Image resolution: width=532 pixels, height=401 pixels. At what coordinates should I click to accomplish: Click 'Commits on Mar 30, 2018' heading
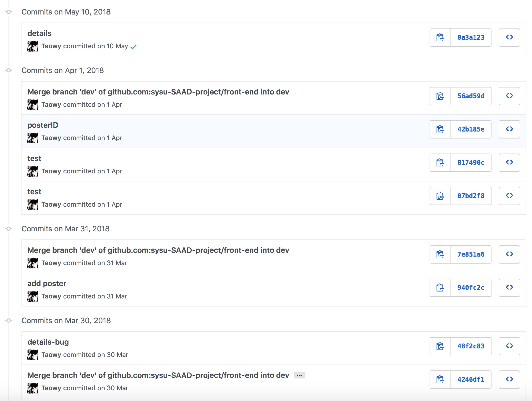tap(66, 320)
